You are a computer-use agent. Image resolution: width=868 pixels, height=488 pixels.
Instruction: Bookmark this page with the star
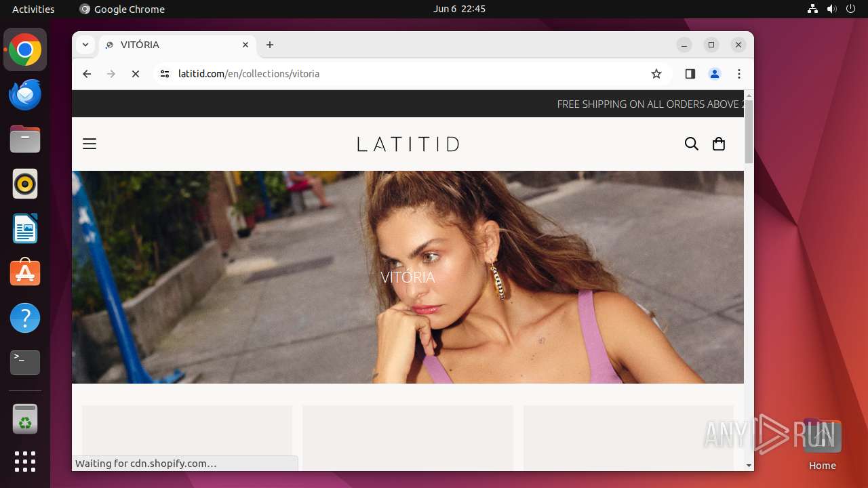pyautogui.click(x=656, y=74)
